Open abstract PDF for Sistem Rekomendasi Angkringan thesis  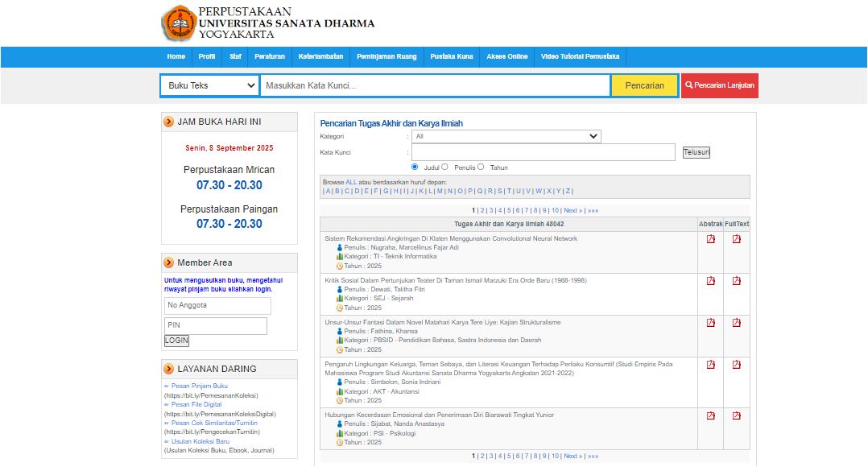point(710,239)
